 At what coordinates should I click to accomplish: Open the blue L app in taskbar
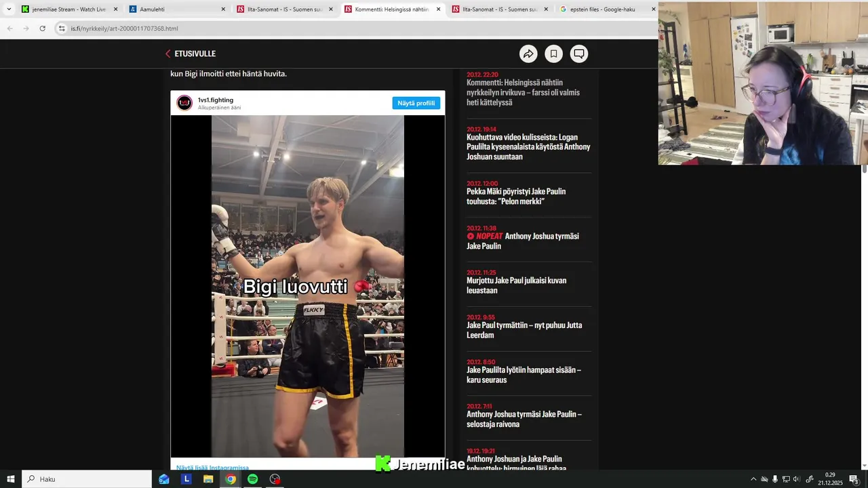click(x=186, y=479)
